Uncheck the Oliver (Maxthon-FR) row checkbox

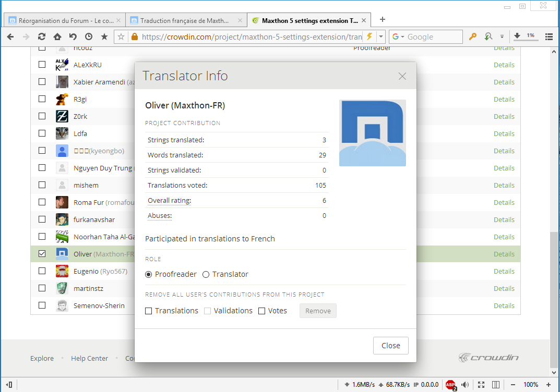pyautogui.click(x=42, y=254)
